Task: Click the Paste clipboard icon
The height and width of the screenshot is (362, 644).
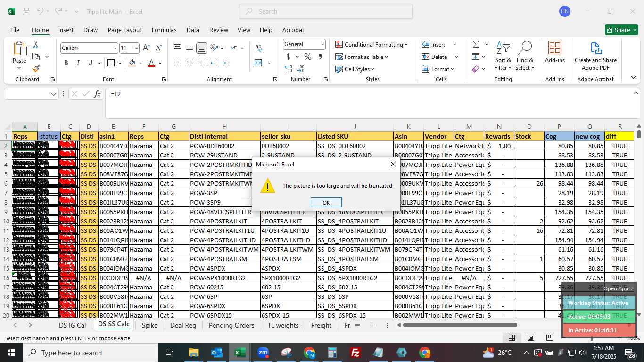Action: tap(19, 49)
